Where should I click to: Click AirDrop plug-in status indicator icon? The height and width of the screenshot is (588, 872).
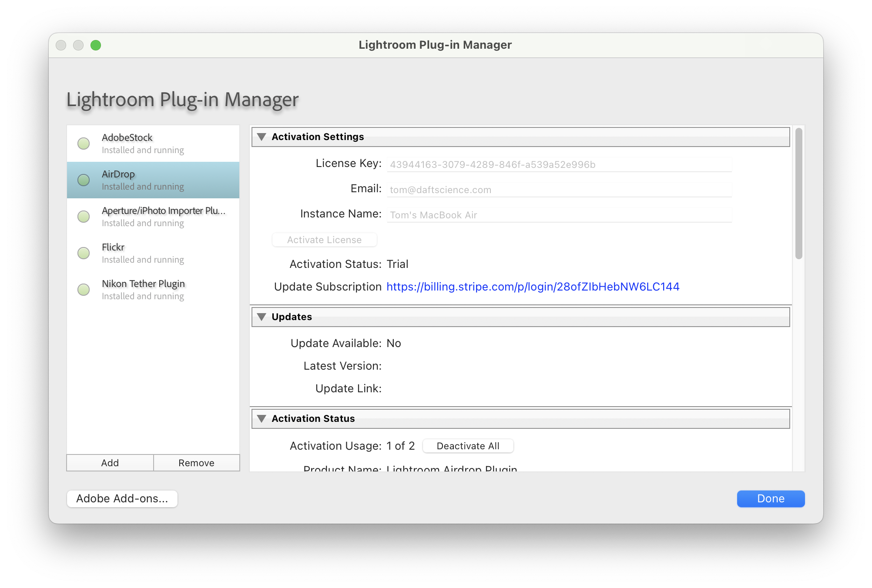[84, 180]
